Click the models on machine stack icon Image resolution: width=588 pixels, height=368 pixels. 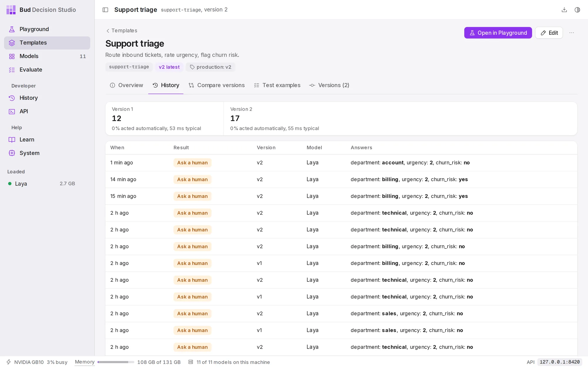[191, 362]
